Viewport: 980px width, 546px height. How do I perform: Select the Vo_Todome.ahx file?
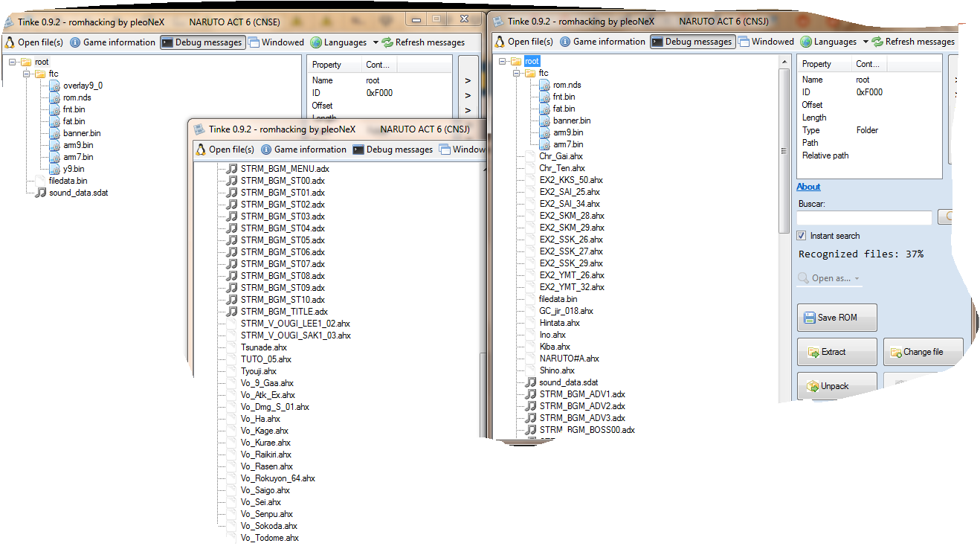[270, 538]
